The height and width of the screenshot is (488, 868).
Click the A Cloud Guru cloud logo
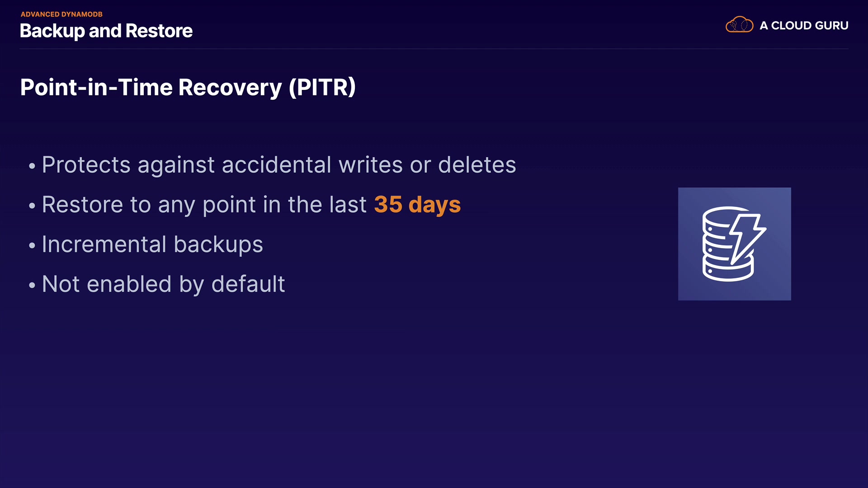[x=739, y=25]
